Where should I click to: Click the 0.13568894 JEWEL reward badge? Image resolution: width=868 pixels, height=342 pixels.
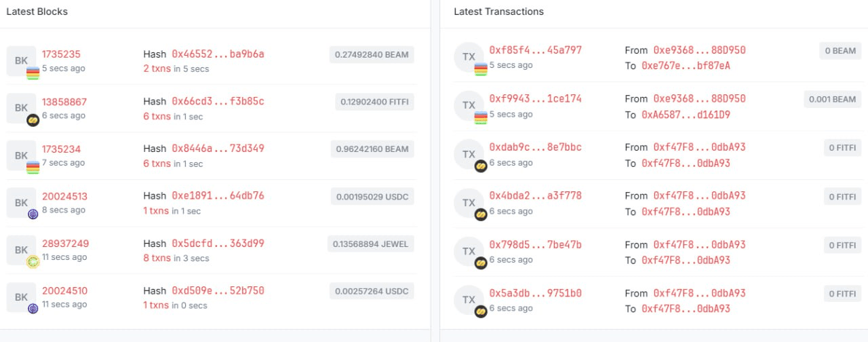click(371, 244)
